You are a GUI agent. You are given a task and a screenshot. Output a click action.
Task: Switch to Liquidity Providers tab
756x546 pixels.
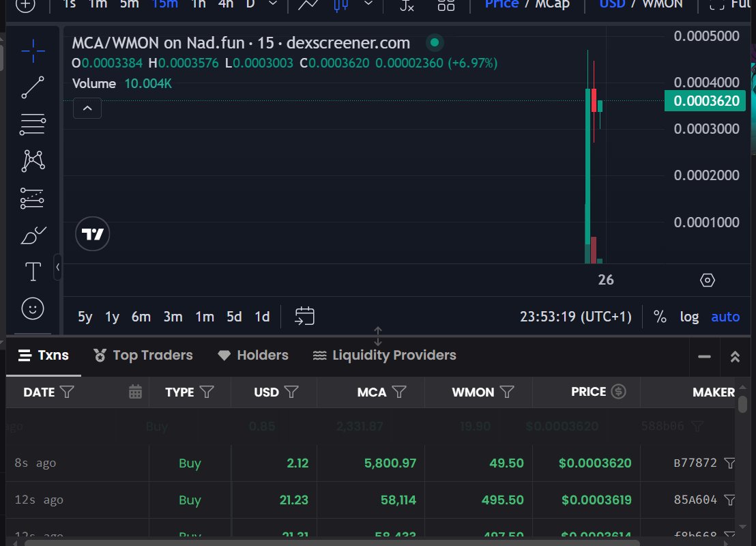click(x=384, y=356)
